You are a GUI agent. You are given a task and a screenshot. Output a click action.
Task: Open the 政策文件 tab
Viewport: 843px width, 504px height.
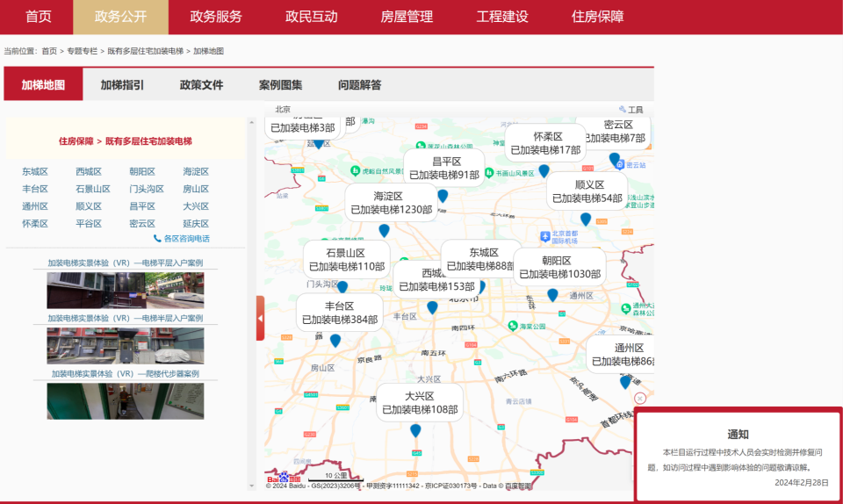pos(201,85)
